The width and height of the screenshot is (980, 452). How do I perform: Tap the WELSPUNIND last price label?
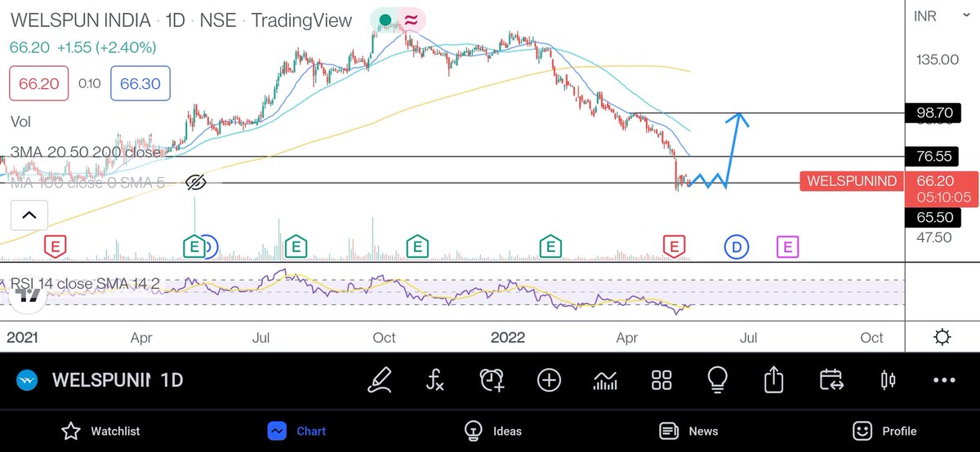point(851,181)
